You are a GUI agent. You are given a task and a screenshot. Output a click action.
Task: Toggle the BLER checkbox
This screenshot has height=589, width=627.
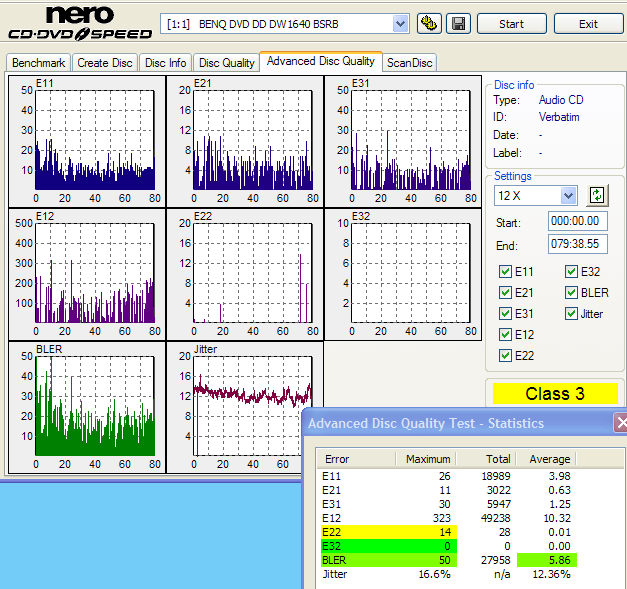click(571, 292)
